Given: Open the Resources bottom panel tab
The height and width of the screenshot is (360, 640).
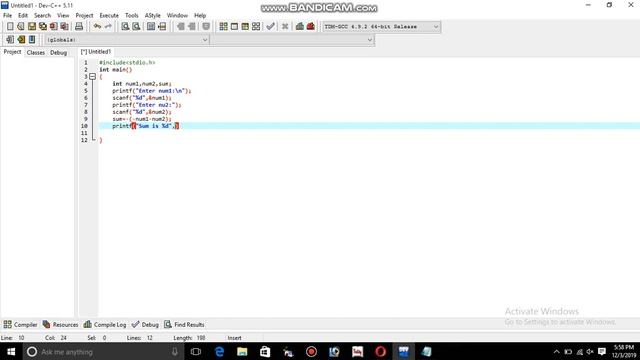Looking at the screenshot, I should point(60,324).
